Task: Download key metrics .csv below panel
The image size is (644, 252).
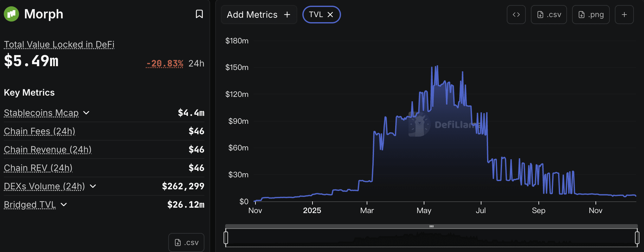Action: (186, 243)
